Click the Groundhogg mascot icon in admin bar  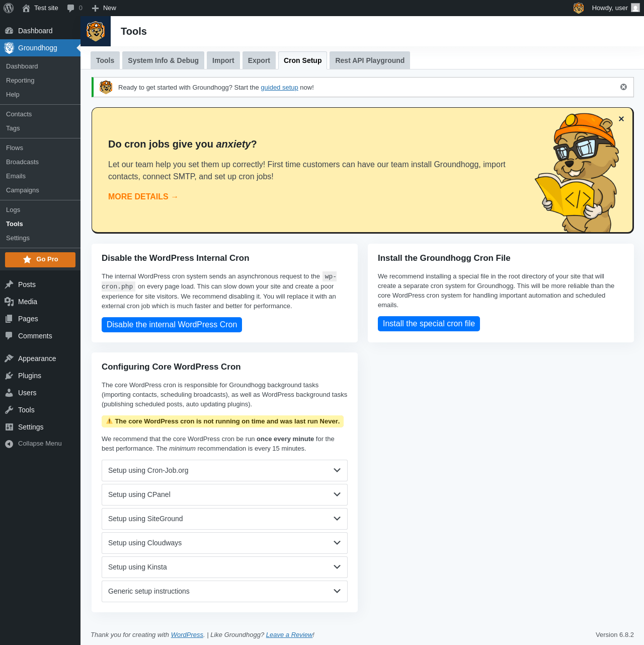579,8
